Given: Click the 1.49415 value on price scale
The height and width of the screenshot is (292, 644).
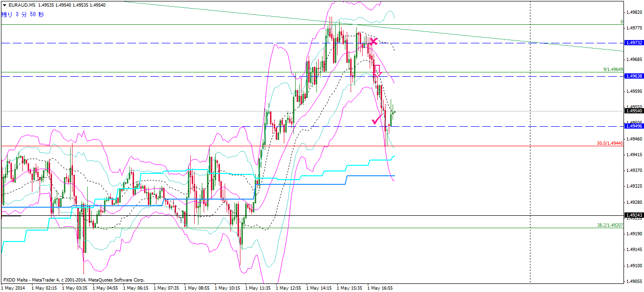Looking at the screenshot, I should (635, 154).
